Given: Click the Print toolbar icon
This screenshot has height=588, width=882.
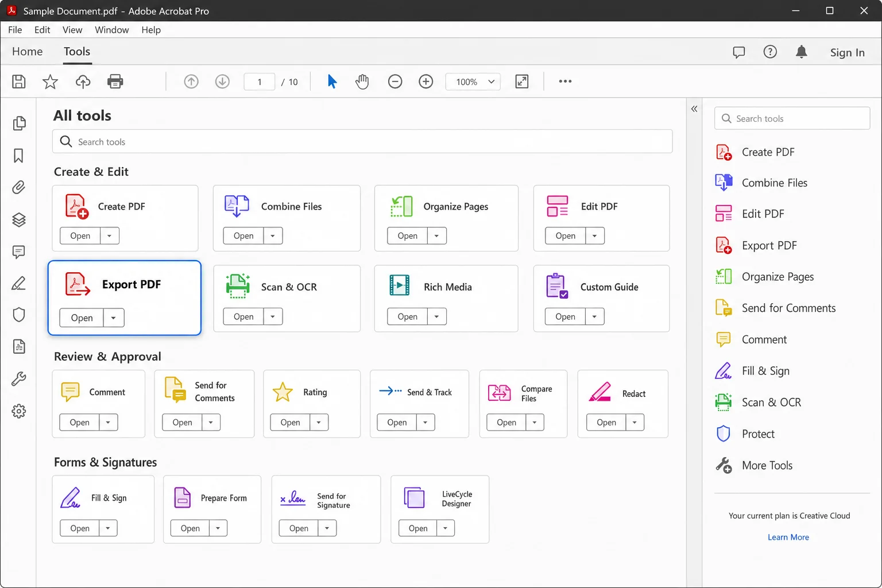Looking at the screenshot, I should click(115, 82).
